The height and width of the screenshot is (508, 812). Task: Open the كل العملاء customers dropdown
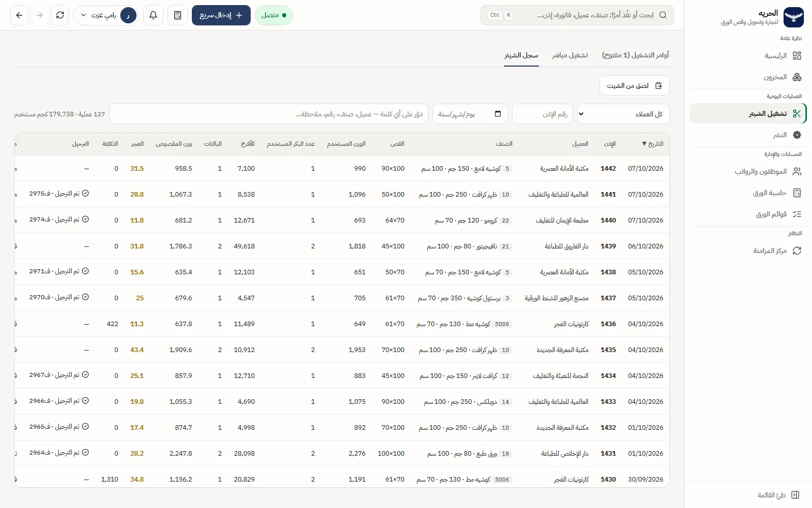click(x=623, y=114)
